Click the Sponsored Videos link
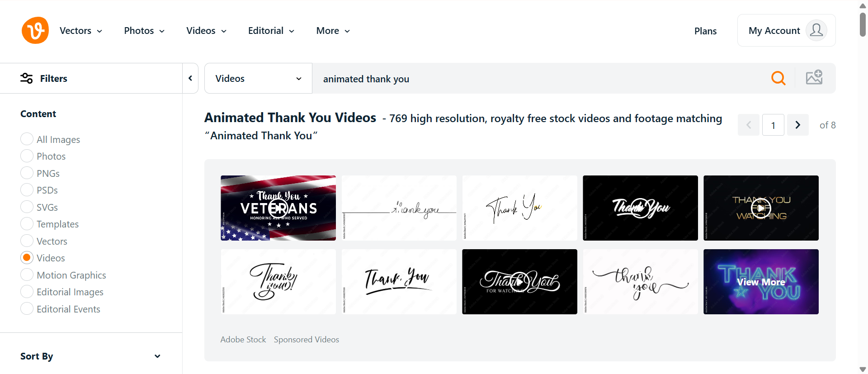This screenshot has width=868, height=374. click(x=307, y=339)
